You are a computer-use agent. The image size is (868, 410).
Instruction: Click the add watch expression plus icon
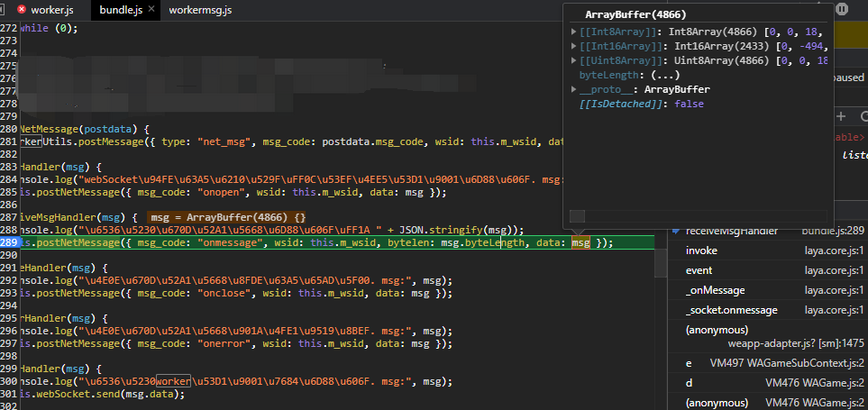coord(841,115)
